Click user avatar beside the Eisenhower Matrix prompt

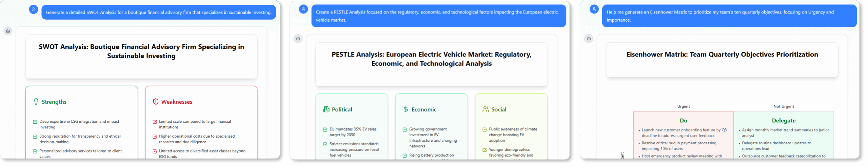click(594, 9)
